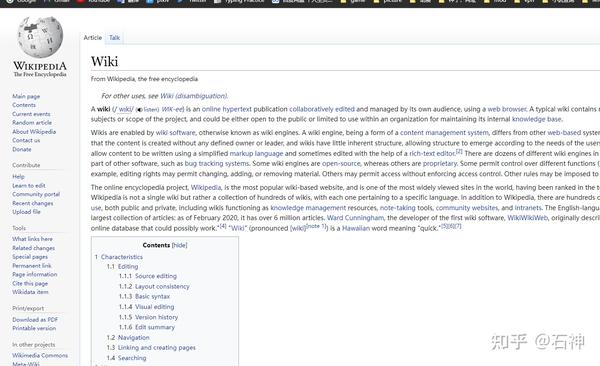Open the collaboratively edited link
This screenshot has width=600, height=366.
322,109
